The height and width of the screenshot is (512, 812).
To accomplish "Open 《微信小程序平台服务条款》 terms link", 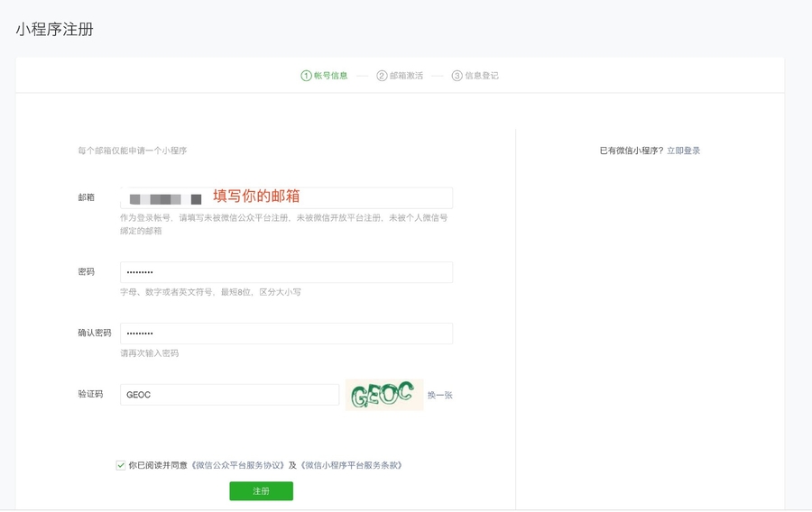I will tap(350, 465).
